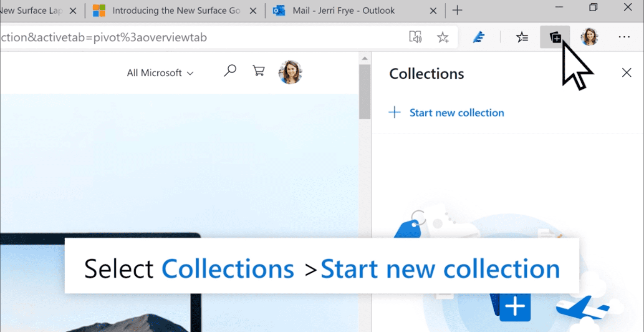
Task: Click the Outlook icon on the Mail tab
Action: [x=279, y=11]
